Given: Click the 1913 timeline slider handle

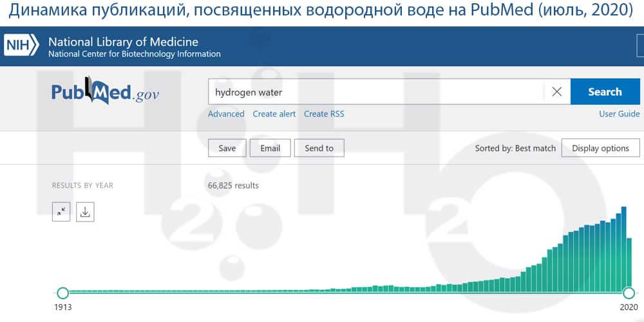Looking at the screenshot, I should (62, 293).
